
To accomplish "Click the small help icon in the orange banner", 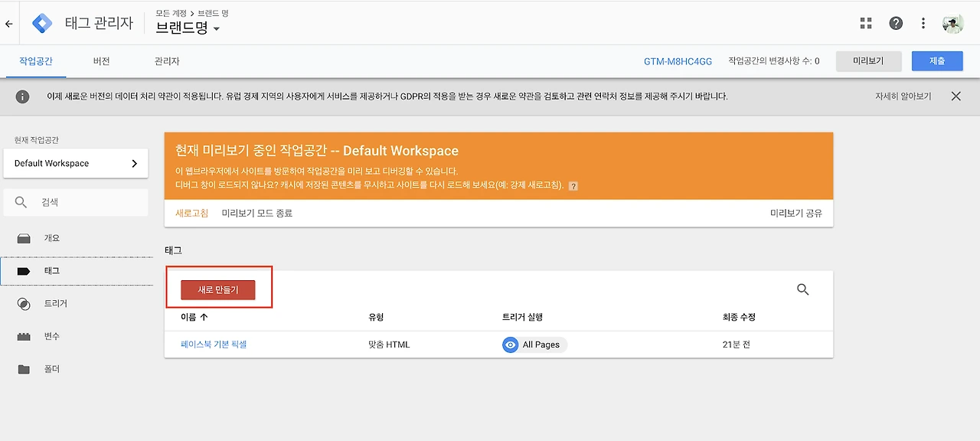I will [x=573, y=185].
